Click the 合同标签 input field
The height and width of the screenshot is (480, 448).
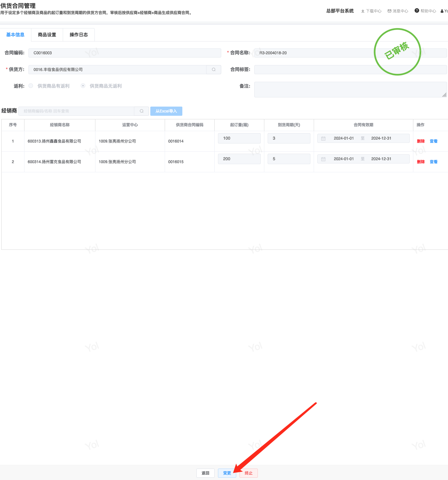point(351,70)
